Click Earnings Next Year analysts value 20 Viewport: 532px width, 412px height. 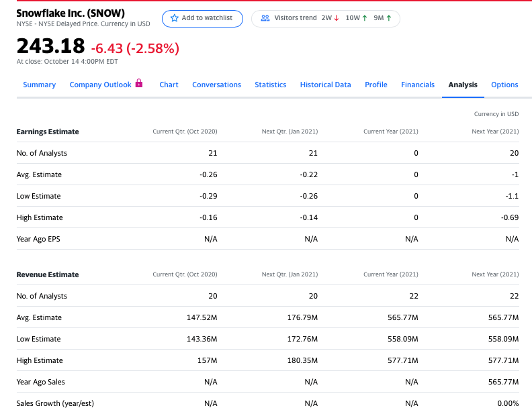(x=515, y=153)
